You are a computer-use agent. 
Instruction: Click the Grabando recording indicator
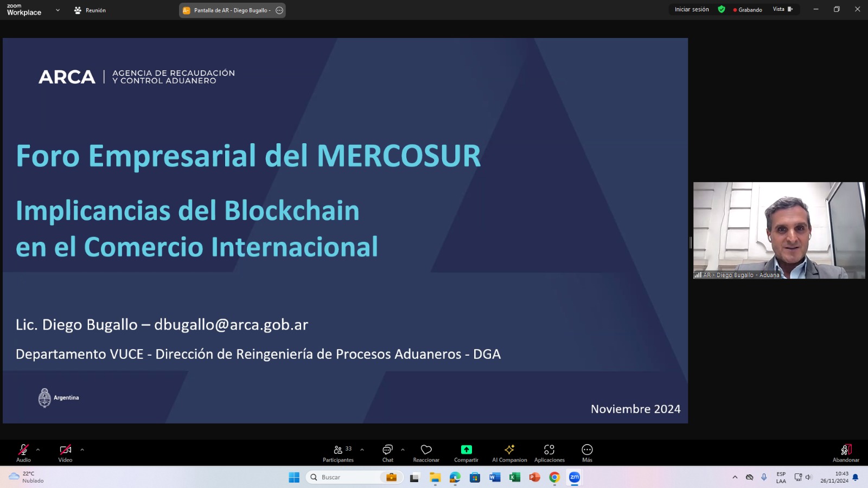pyautogui.click(x=748, y=10)
